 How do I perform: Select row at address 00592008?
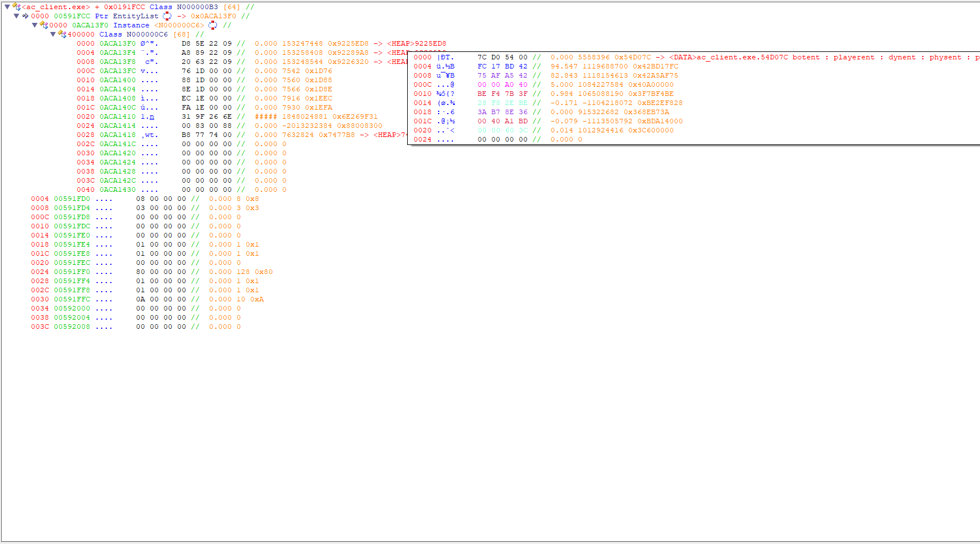tap(136, 327)
